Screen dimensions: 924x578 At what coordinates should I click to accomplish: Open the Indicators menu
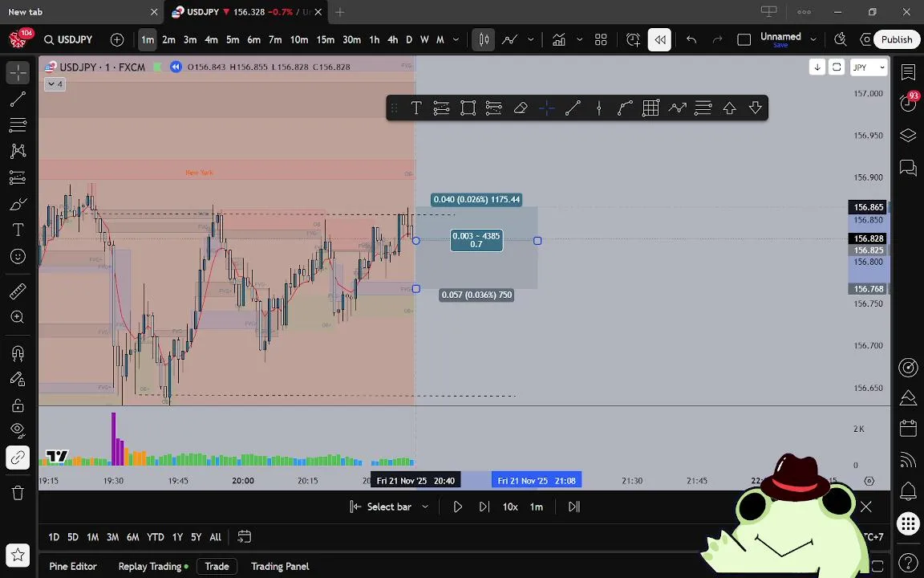[x=558, y=39]
